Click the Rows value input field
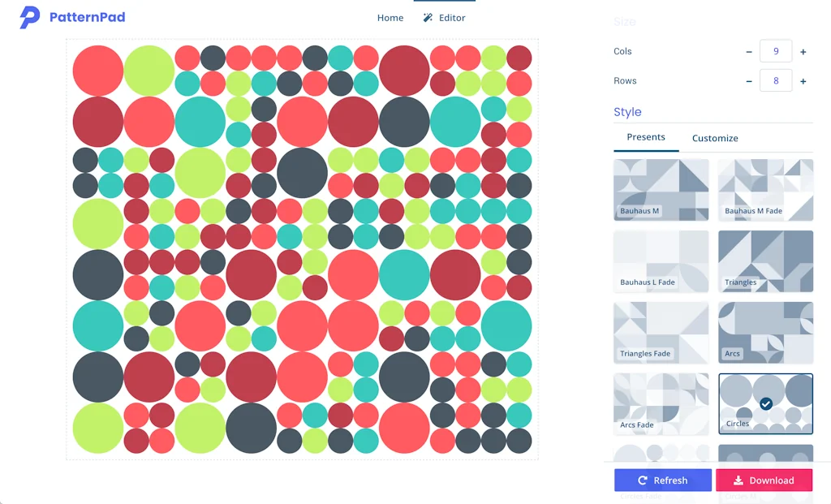The image size is (831, 504). [776, 80]
